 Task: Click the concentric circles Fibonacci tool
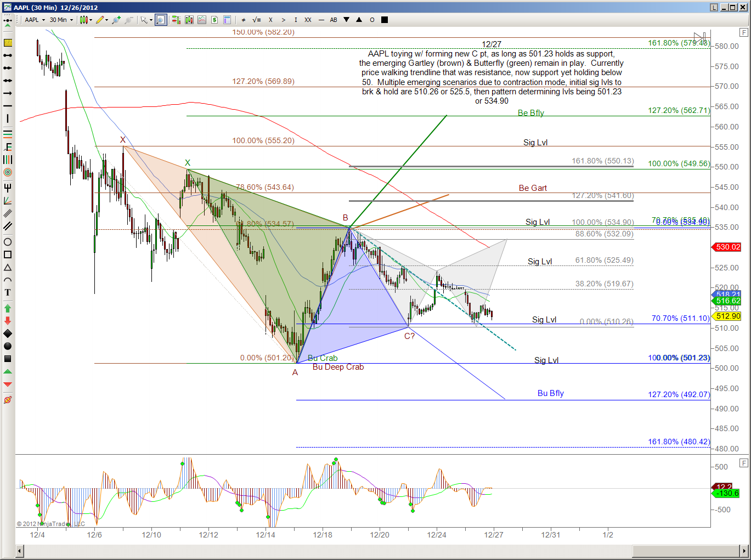pos(8,172)
